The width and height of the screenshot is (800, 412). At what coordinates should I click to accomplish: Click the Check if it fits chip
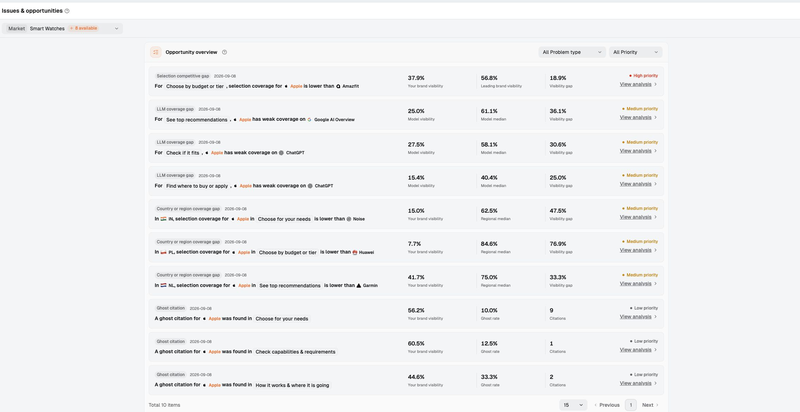pyautogui.click(x=182, y=152)
